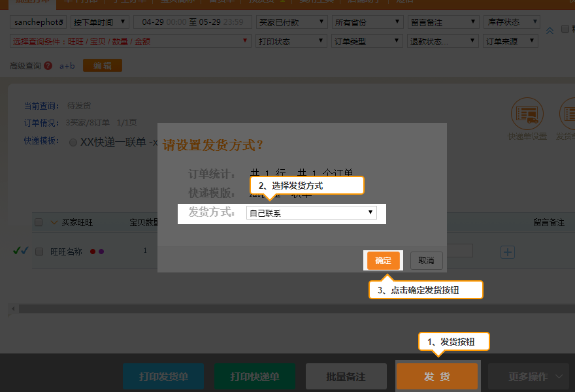Viewport: 575px width, 392px height.
Task: Click the red dot tag beside 旺旺名称
Action: (x=93, y=252)
